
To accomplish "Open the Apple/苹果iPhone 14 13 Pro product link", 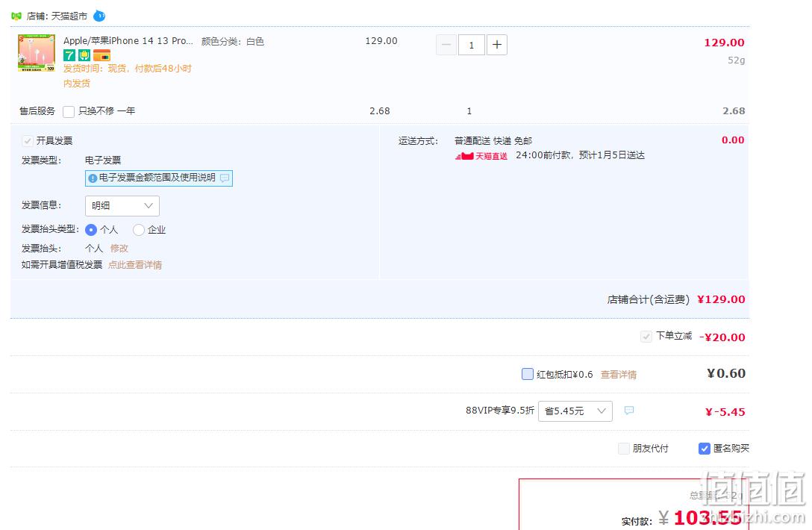I will click(128, 41).
